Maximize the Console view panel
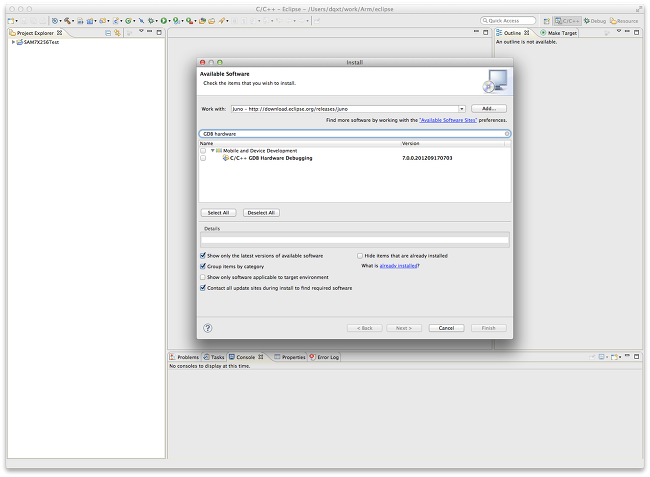The width and height of the screenshot is (650, 477). (x=637, y=356)
